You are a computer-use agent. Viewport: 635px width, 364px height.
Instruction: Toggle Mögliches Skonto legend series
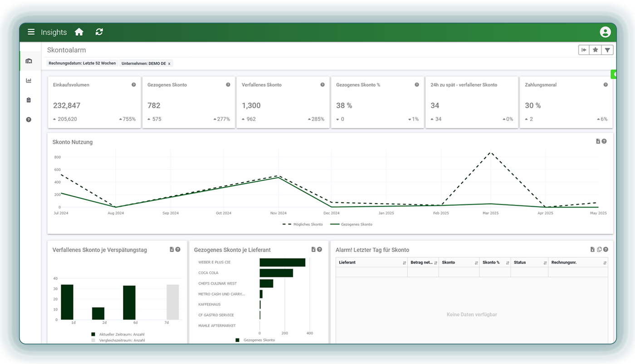(x=303, y=224)
